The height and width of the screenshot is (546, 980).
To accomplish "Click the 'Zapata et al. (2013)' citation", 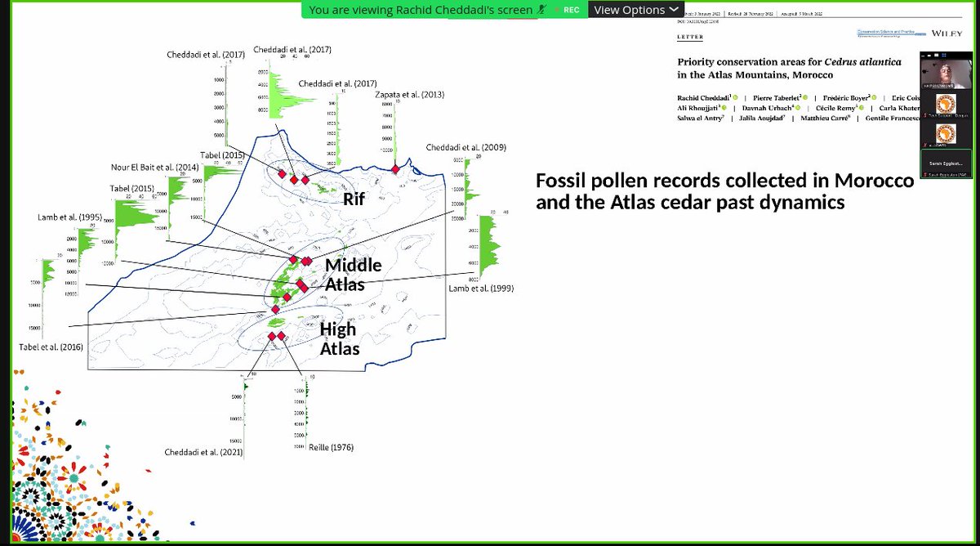I will click(409, 95).
